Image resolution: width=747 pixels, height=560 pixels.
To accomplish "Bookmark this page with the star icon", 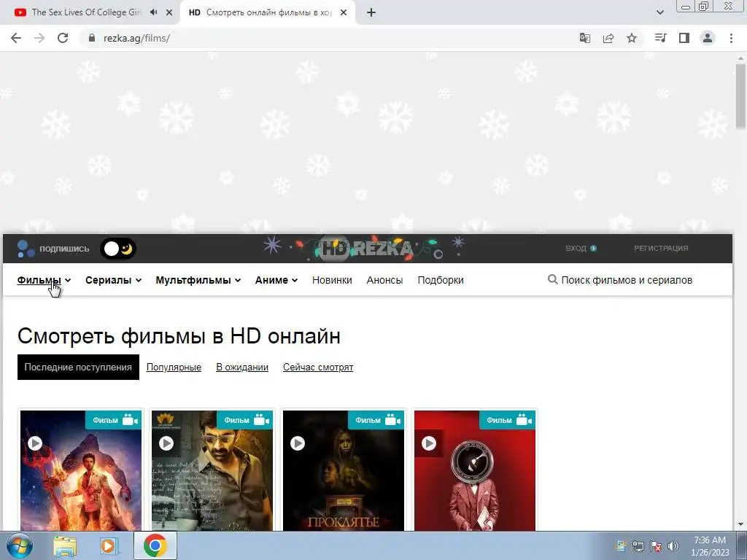I will tap(632, 38).
